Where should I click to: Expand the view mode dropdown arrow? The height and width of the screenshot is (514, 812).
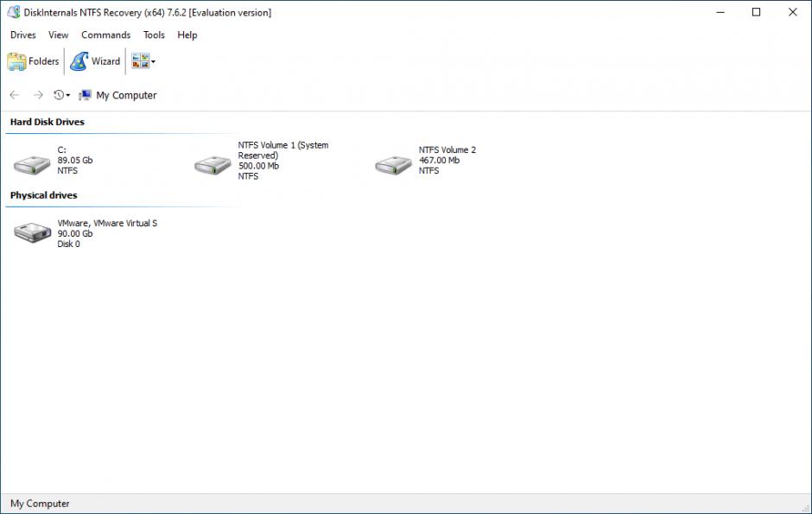click(153, 61)
